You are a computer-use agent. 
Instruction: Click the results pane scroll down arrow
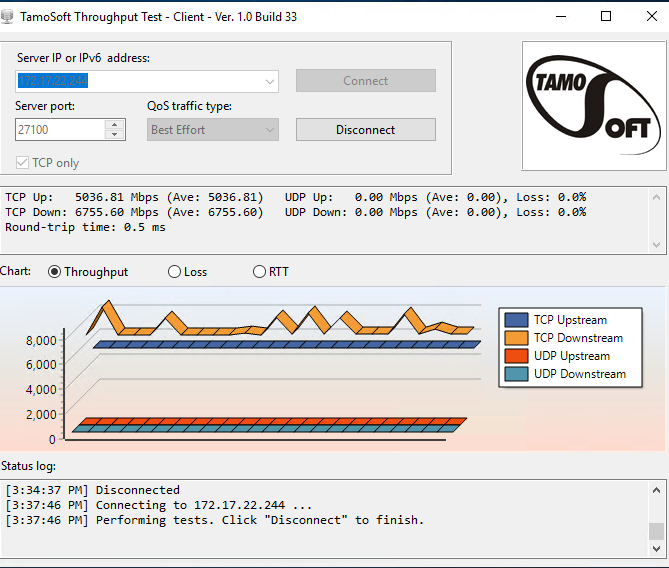(657, 245)
